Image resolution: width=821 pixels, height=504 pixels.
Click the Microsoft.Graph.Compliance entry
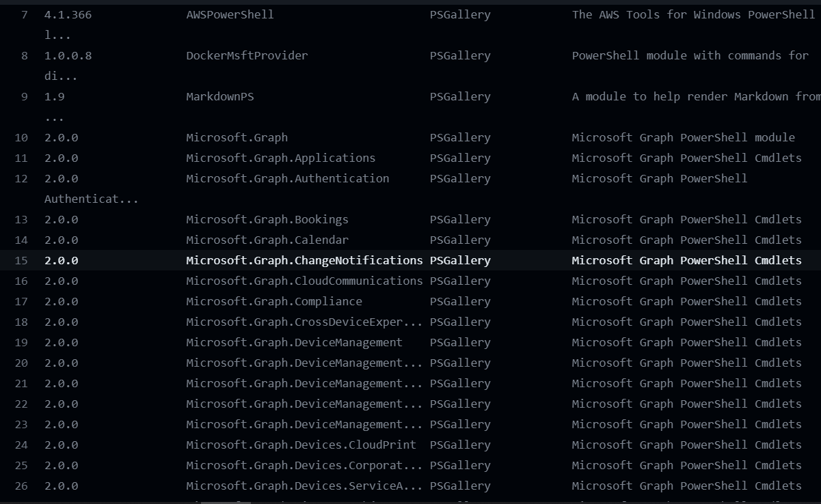pyautogui.click(x=273, y=301)
